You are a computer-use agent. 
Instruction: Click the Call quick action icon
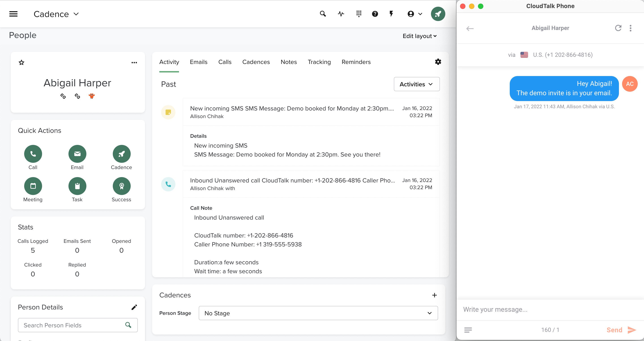tap(33, 154)
